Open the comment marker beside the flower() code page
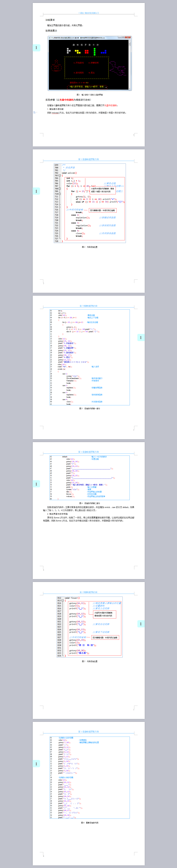 pos(141,624)
